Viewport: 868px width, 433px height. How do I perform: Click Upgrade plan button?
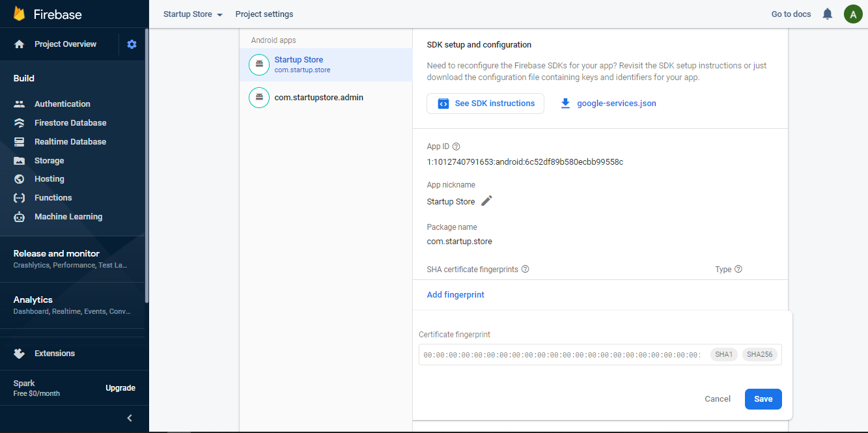click(120, 387)
